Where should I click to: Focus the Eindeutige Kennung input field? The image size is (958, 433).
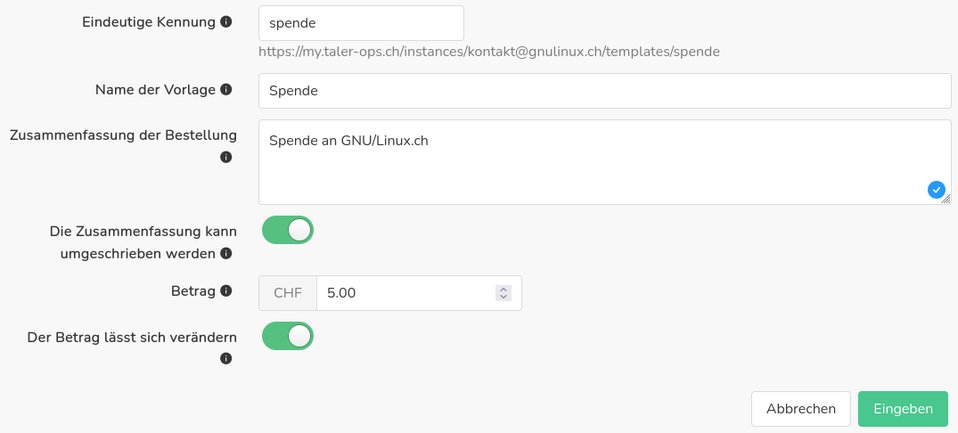360,23
